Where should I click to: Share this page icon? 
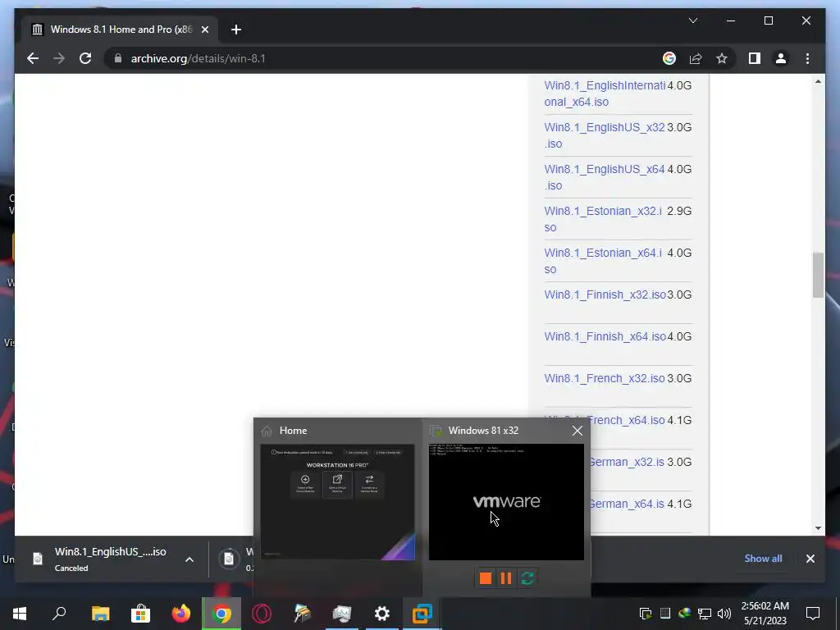(x=696, y=58)
